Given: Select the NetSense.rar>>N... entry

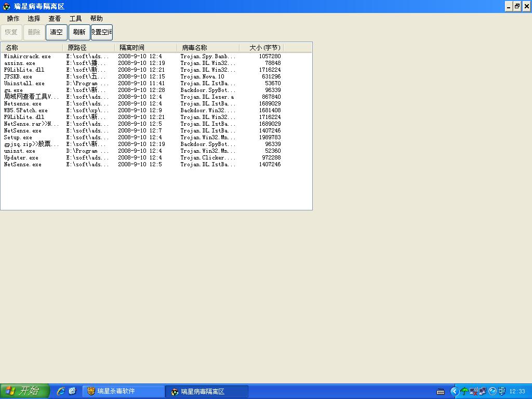Looking at the screenshot, I should click(31, 124).
